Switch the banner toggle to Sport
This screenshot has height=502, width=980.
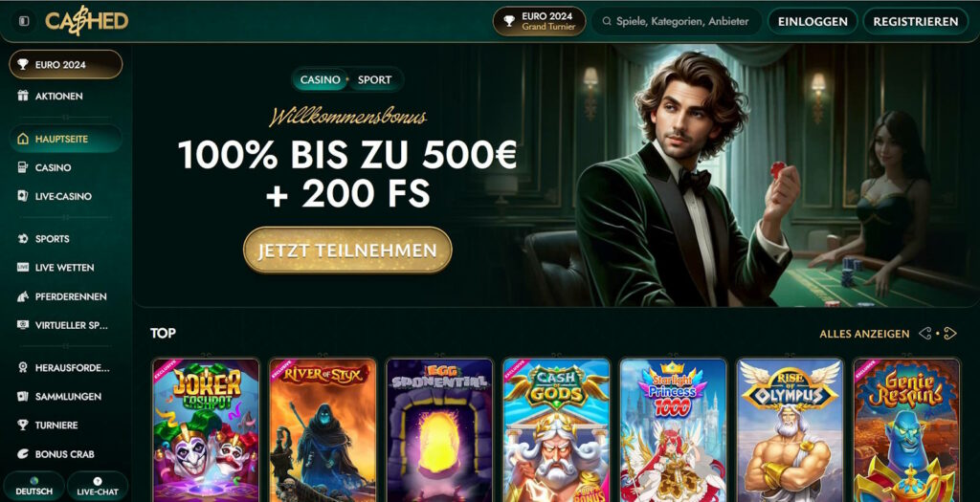pyautogui.click(x=374, y=80)
